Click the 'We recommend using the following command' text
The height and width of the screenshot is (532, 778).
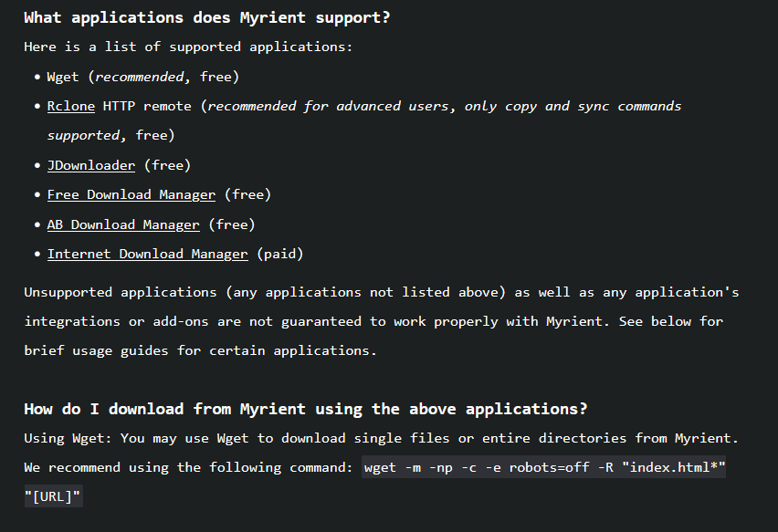pos(188,467)
